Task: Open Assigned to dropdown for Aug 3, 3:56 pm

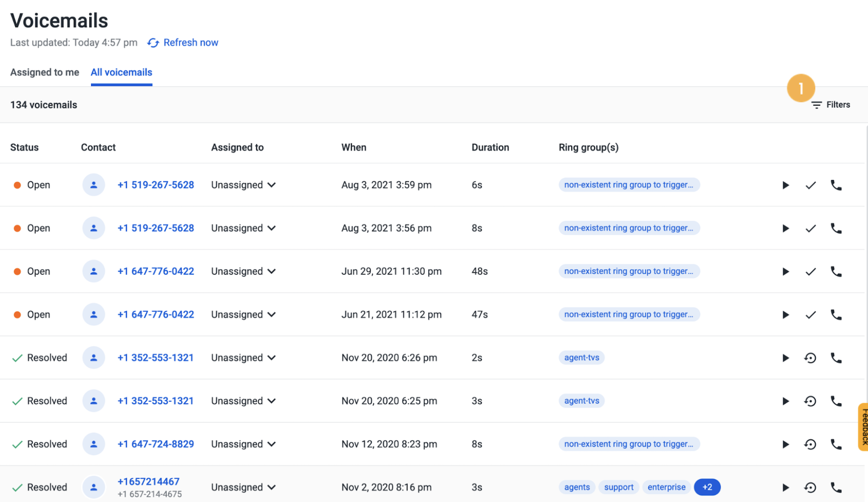Action: coord(244,228)
